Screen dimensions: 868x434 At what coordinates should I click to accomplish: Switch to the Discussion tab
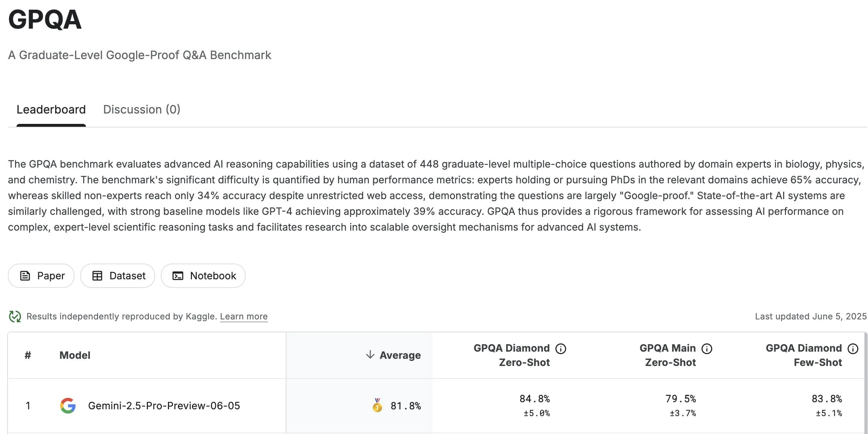click(x=142, y=109)
